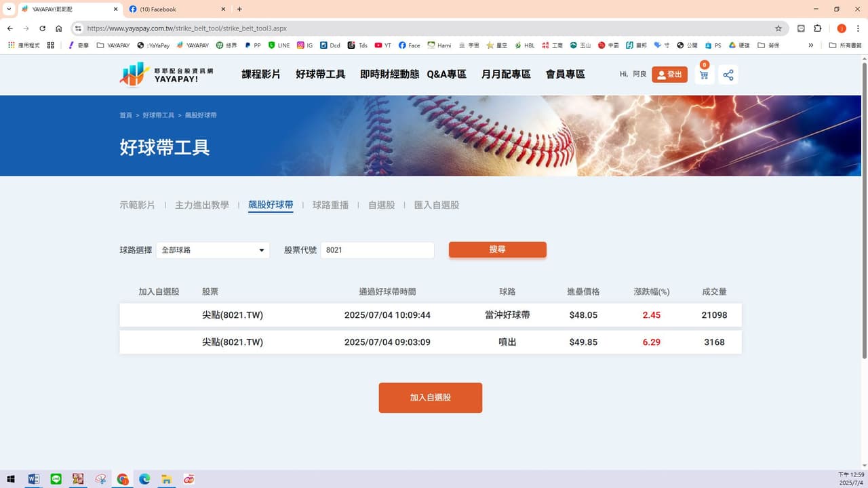Click the 加入自選股 orange button
The height and width of the screenshot is (488, 868).
431,398
